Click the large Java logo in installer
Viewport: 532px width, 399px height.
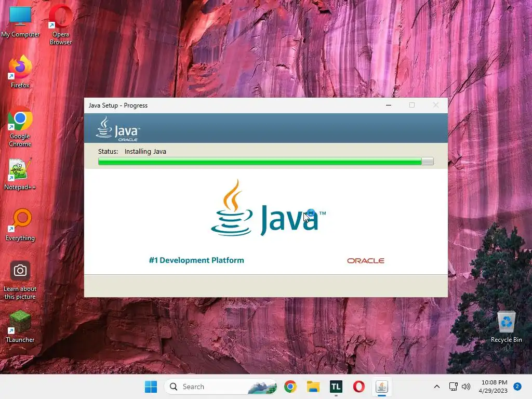click(x=268, y=208)
